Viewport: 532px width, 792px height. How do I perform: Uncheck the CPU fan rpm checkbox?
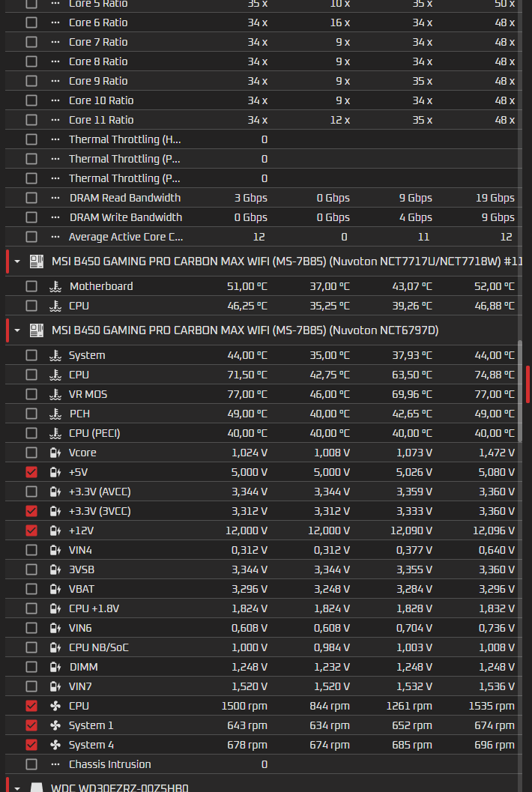(31, 706)
